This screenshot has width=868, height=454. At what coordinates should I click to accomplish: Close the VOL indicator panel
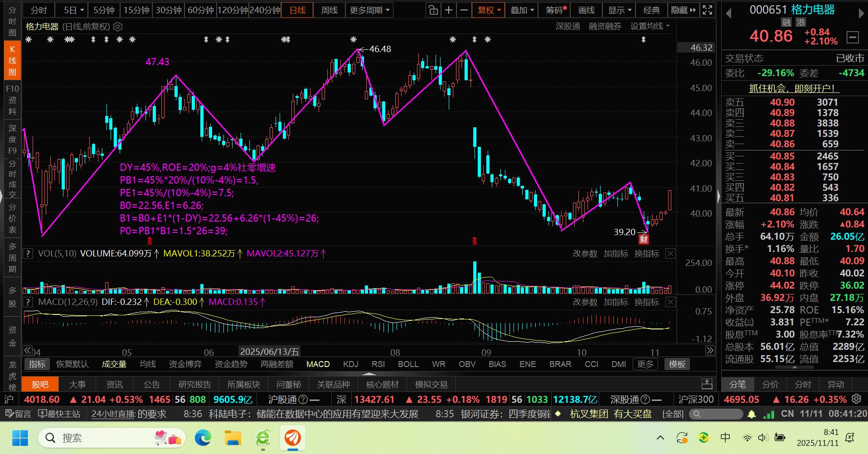pyautogui.click(x=670, y=254)
